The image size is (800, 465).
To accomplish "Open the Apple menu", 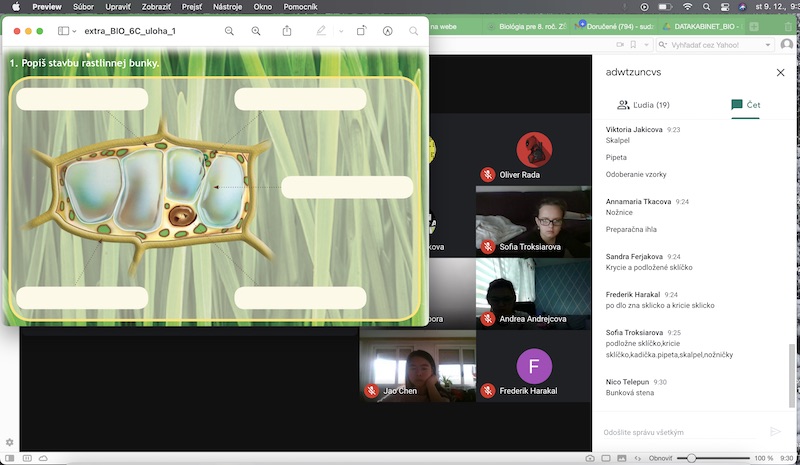I will [x=16, y=7].
